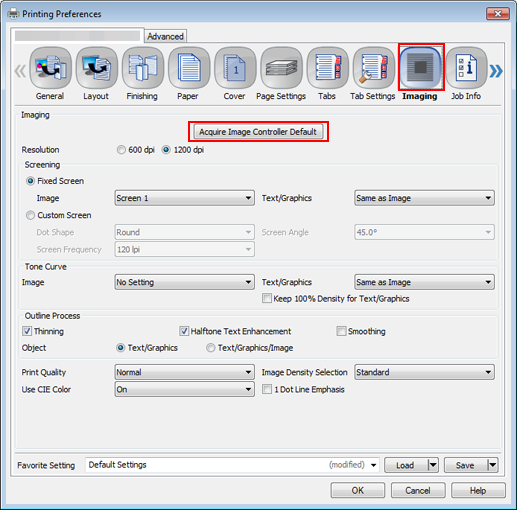Screen dimensions: 517x510
Task: Open the Favorite Setting combo box
Action: pyautogui.click(x=233, y=465)
